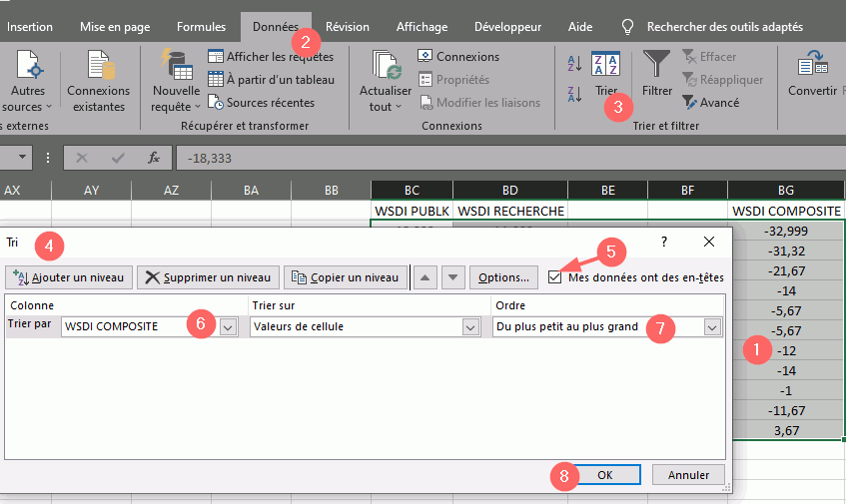Click the Actualiser tout refresh icon

pos(385,66)
